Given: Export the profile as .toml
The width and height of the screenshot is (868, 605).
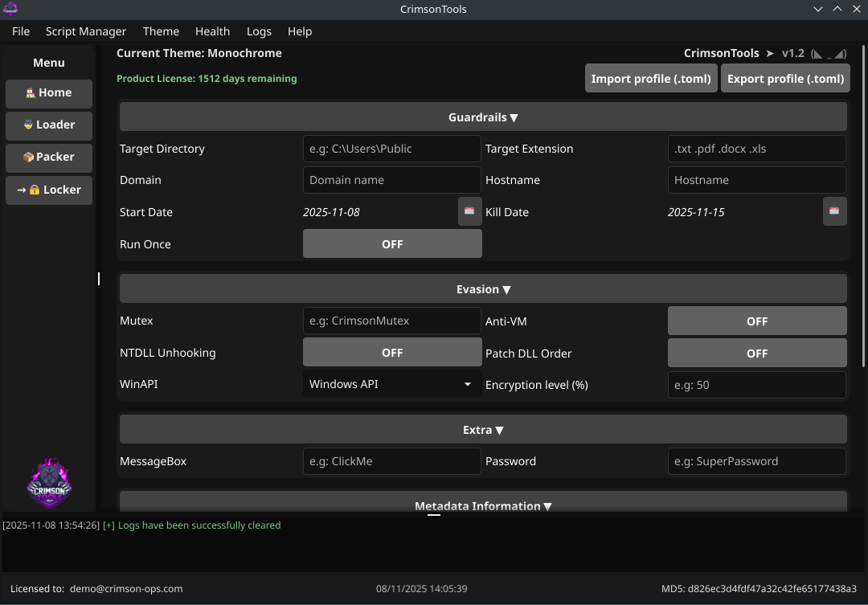Looking at the screenshot, I should click(785, 78).
